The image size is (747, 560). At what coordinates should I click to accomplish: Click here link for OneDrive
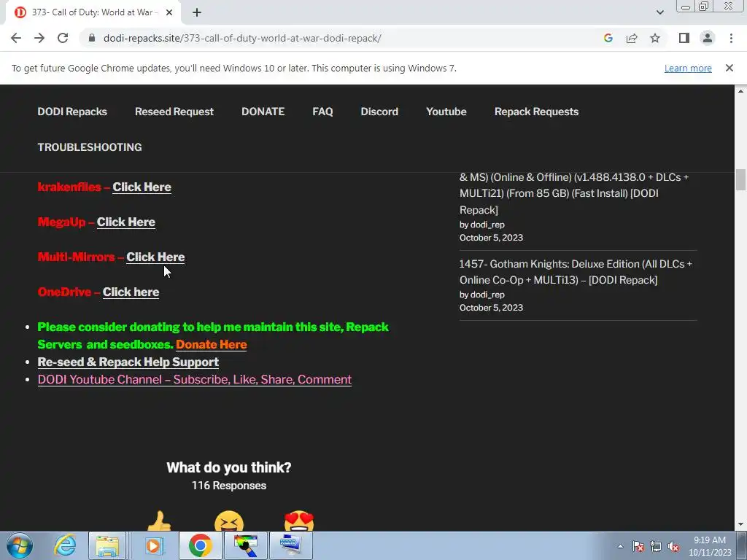(x=131, y=292)
